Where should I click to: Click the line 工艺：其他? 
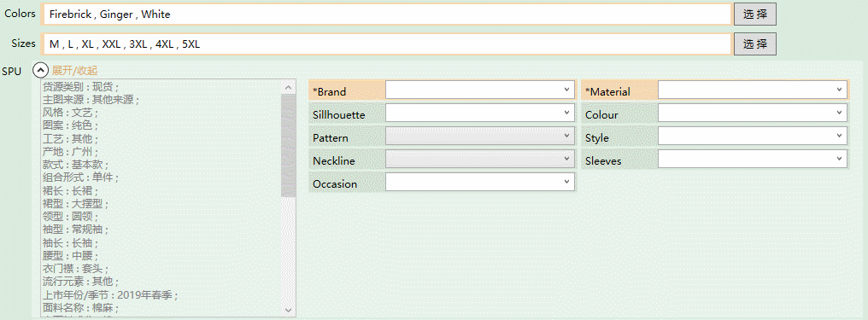[x=71, y=139]
